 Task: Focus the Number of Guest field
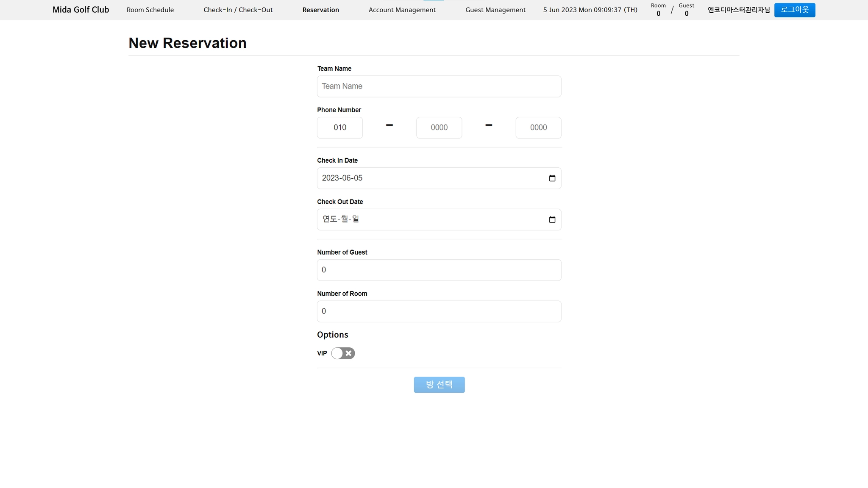pyautogui.click(x=439, y=270)
